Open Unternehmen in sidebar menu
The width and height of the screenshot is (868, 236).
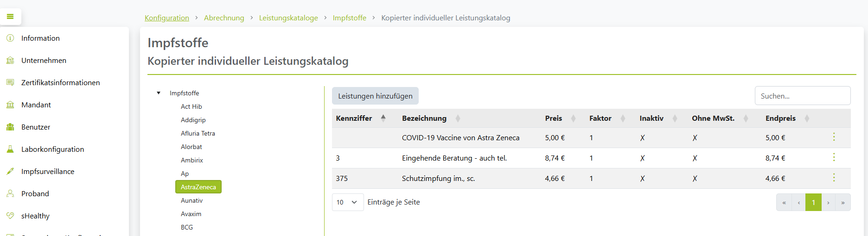click(x=44, y=60)
